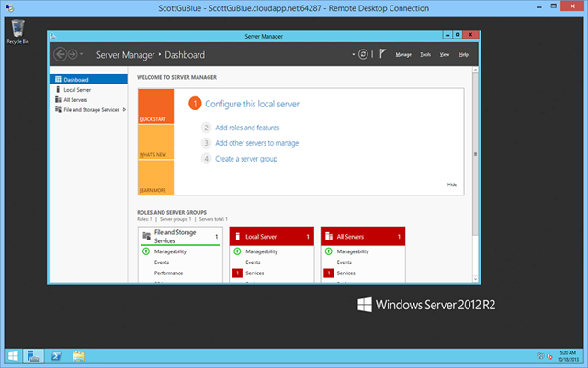Click red alert badge beside Local Server Services
Image resolution: width=588 pixels, height=368 pixels.
(237, 273)
